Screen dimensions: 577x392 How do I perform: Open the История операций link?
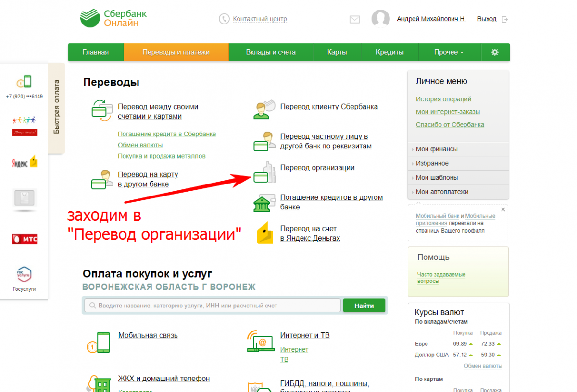(x=443, y=99)
